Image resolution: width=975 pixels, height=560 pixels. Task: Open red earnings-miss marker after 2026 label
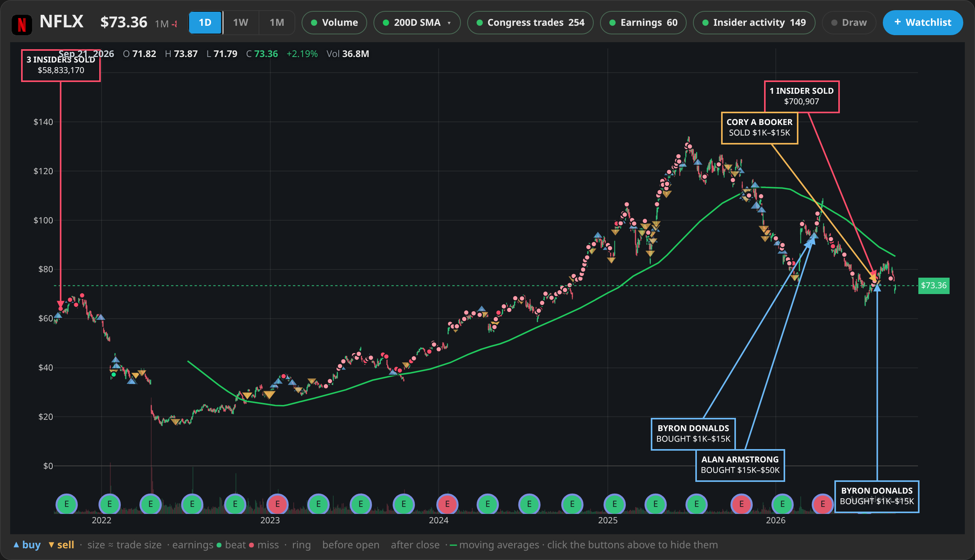pos(823,504)
